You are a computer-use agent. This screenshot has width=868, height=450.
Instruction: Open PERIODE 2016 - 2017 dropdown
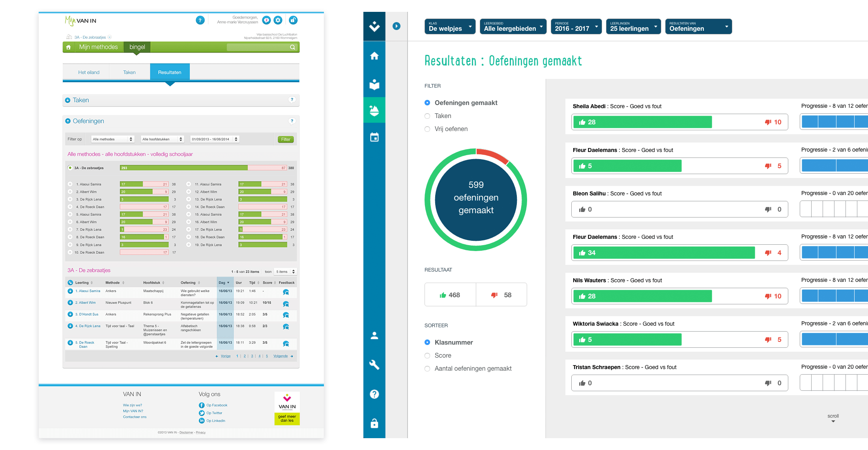point(576,26)
